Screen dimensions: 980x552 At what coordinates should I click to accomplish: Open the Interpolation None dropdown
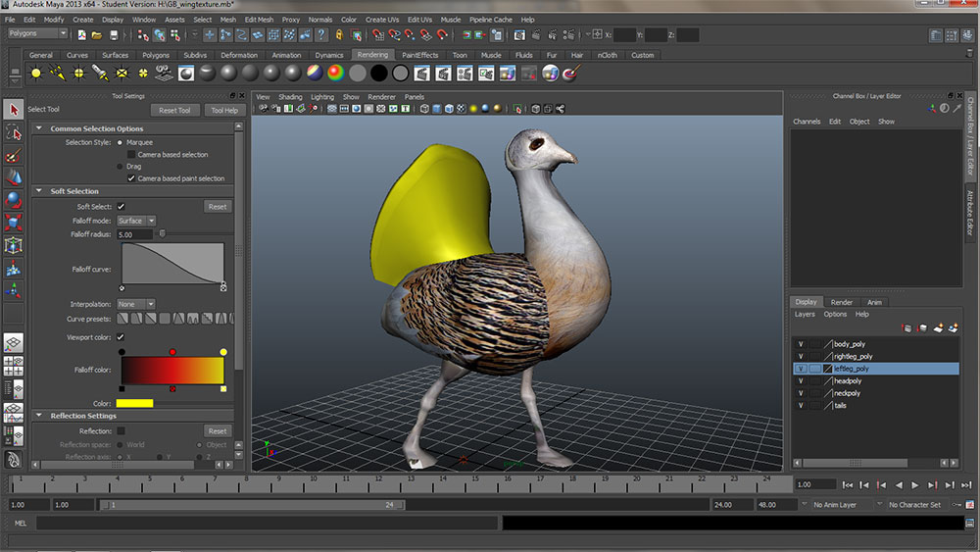(x=136, y=304)
